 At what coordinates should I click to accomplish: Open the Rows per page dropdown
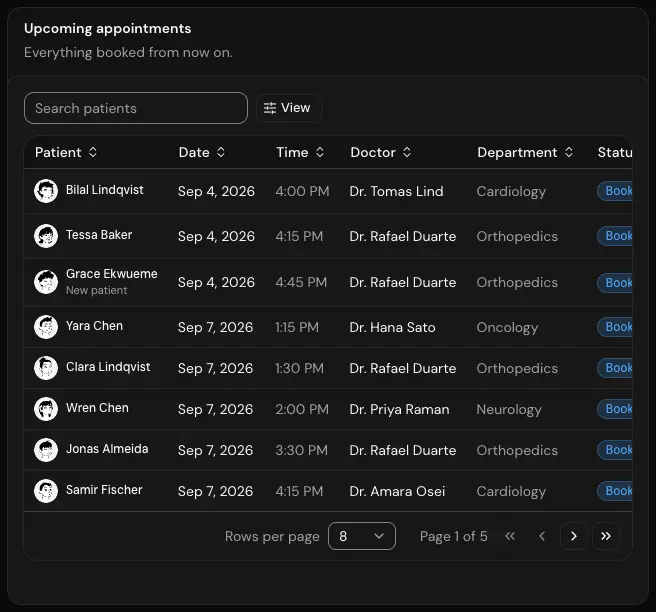(362, 536)
